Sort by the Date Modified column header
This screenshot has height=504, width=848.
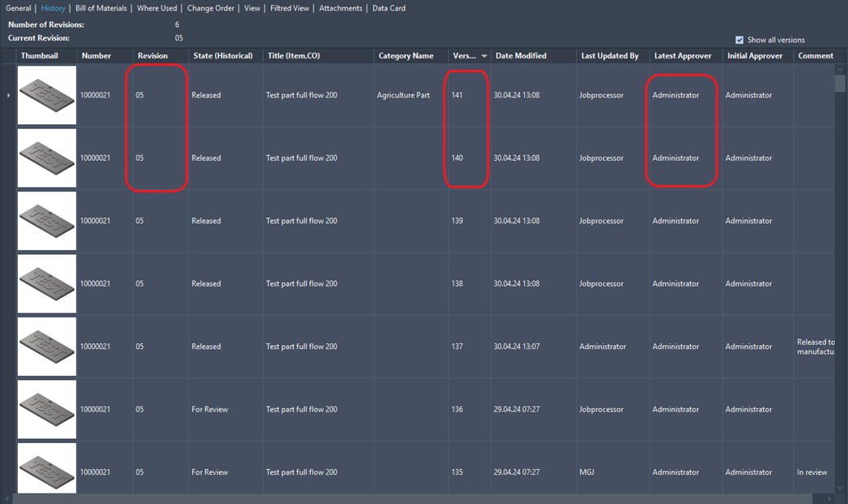pyautogui.click(x=519, y=55)
